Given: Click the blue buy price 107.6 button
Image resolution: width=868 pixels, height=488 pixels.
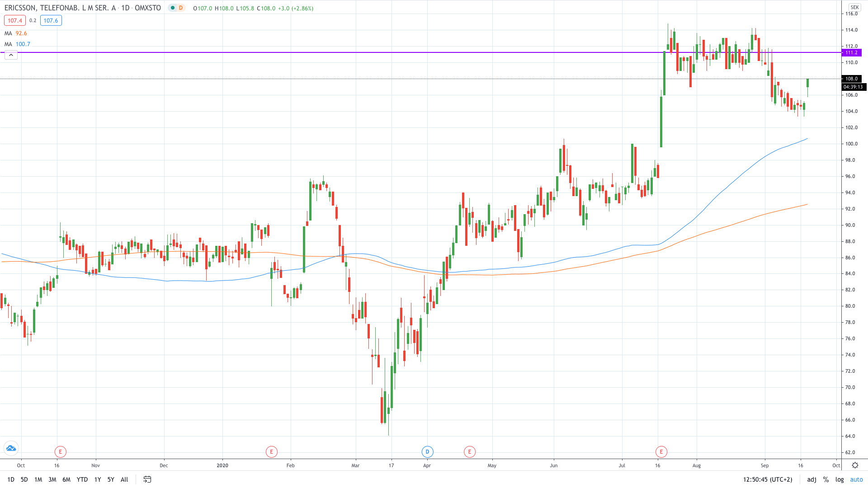Looking at the screenshot, I should click(51, 20).
